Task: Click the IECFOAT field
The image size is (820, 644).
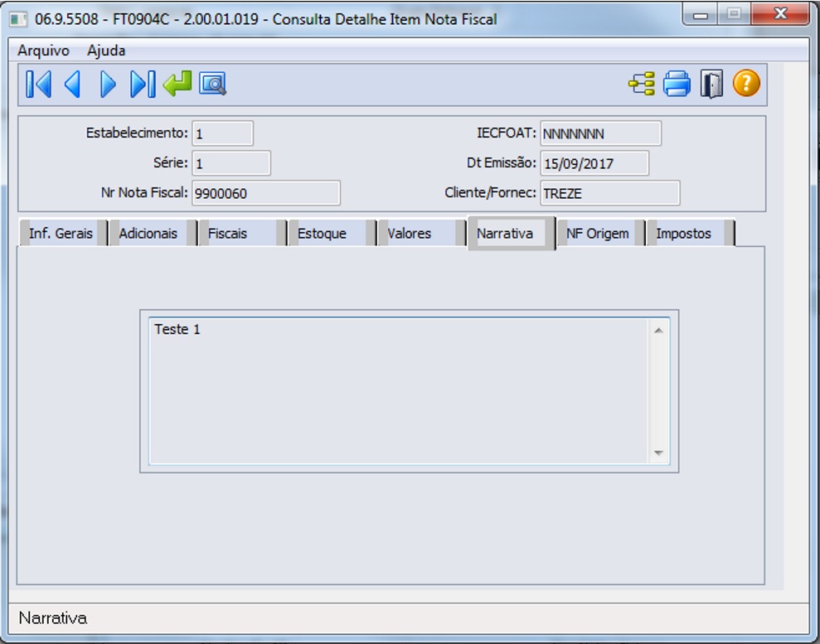Action: pos(600,133)
